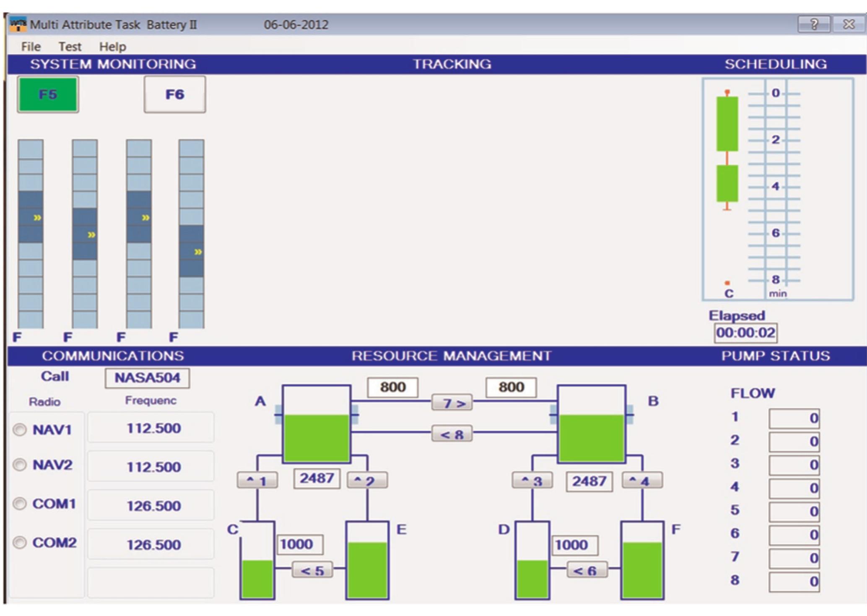This screenshot has height=616, width=867.
Task: Open the File menu
Action: (x=31, y=47)
